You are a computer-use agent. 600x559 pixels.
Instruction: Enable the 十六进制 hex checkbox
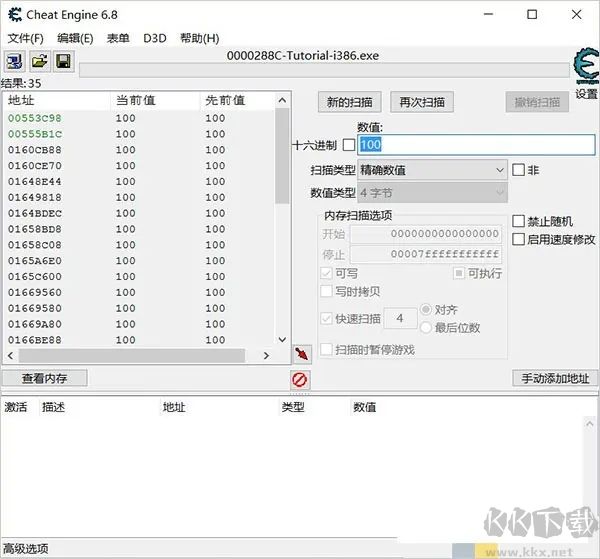(x=348, y=145)
